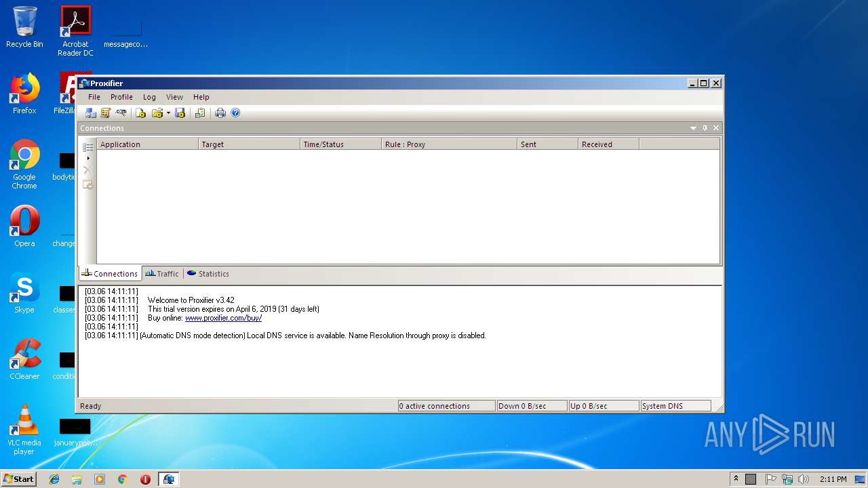Click the rule-from-connection icon in side strip

(87, 184)
